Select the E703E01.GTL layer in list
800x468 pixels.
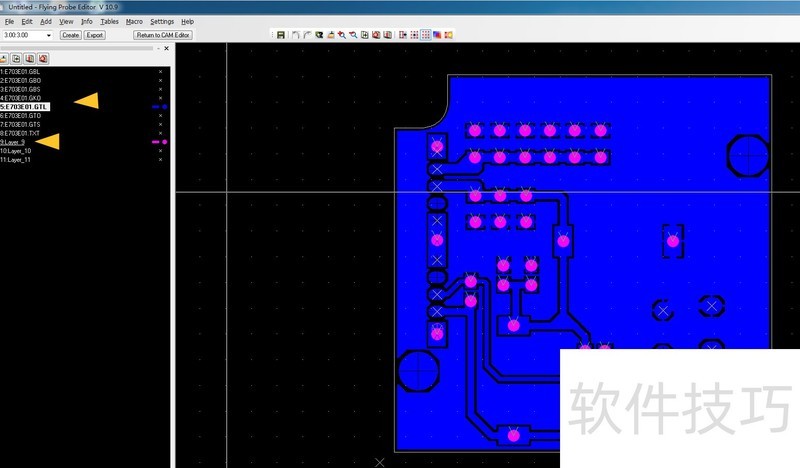25,106
